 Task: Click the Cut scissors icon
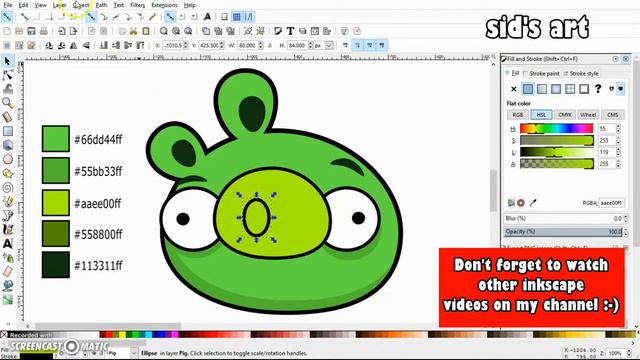(x=133, y=31)
